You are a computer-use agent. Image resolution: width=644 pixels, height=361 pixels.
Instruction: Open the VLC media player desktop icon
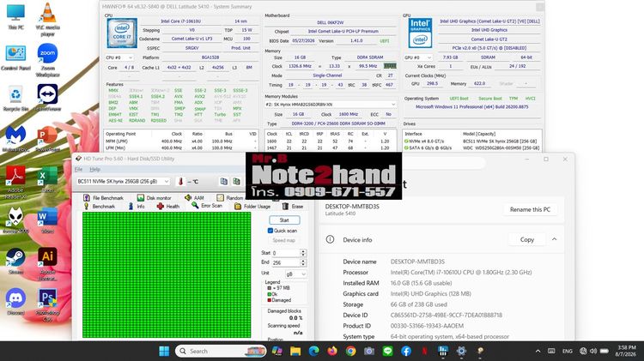click(47, 19)
